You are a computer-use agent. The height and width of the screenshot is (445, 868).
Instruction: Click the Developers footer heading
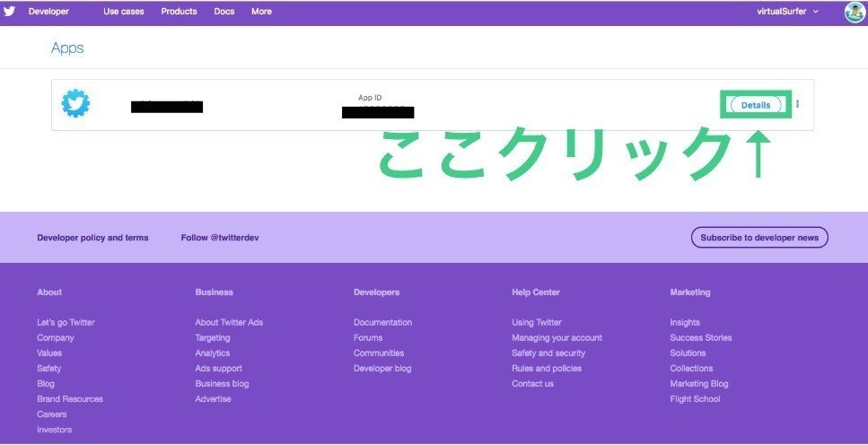click(x=376, y=292)
